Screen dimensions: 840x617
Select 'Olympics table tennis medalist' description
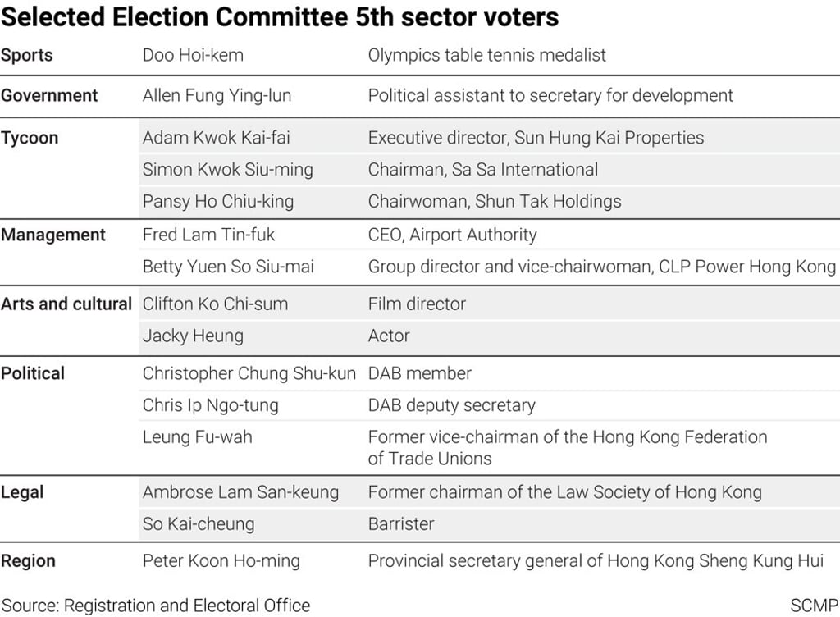pos(486,55)
